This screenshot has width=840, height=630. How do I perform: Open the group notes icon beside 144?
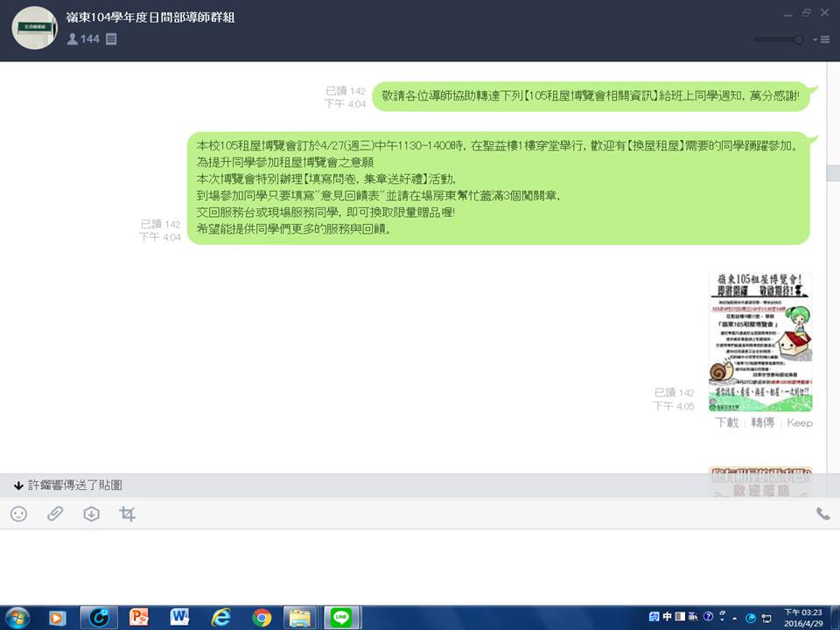(111, 38)
